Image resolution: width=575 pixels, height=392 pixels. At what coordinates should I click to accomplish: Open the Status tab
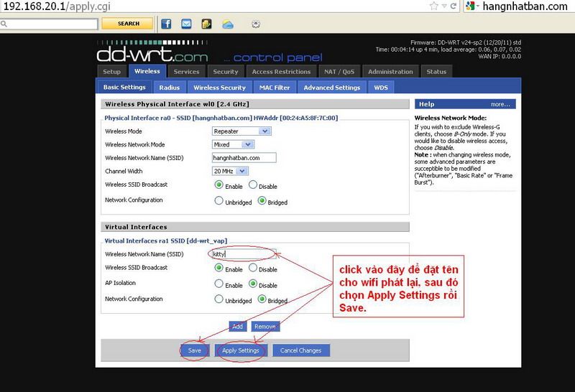tap(436, 72)
